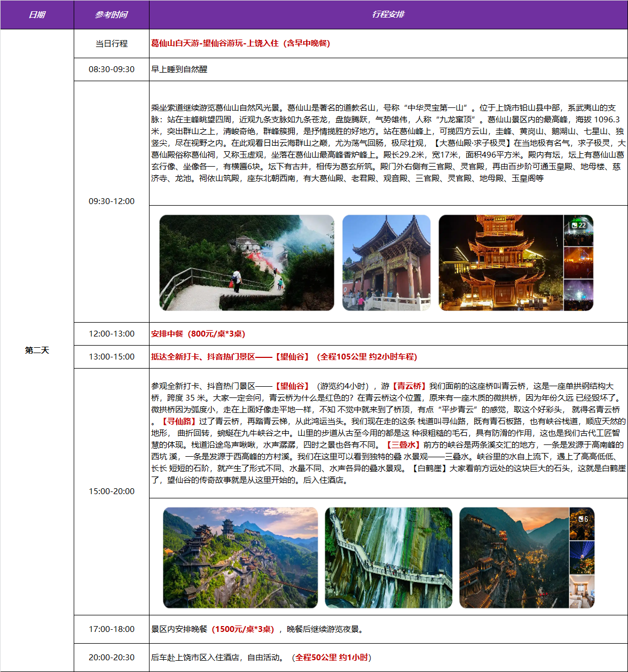Screen dimensions: 628x672
Task: Open the cliffside village aerial photo
Action: (240, 558)
